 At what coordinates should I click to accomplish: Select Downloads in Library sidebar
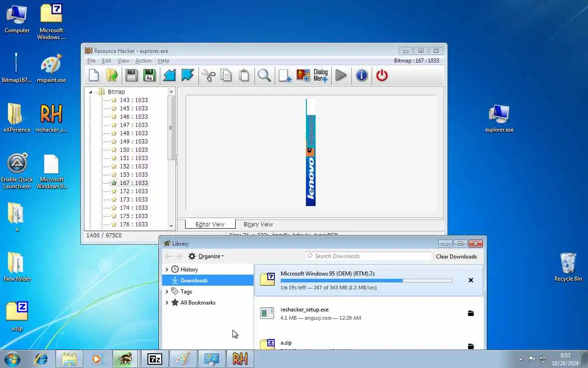(208, 281)
